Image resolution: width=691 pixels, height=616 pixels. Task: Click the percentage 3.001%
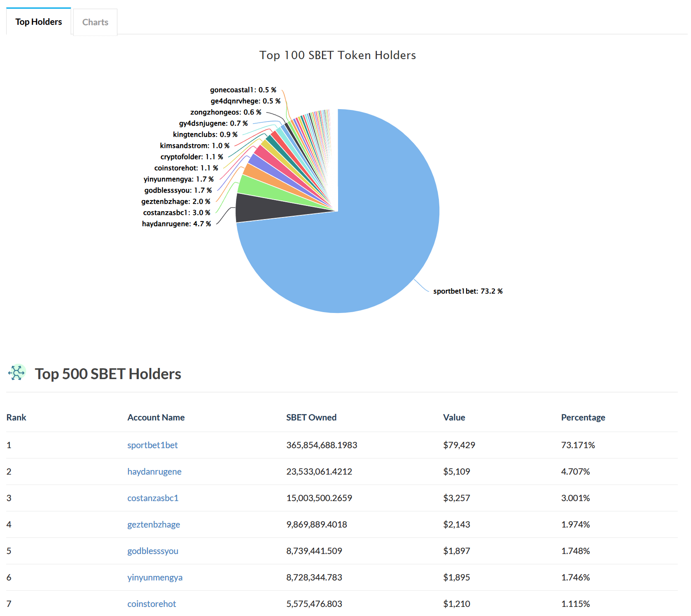[x=575, y=498]
